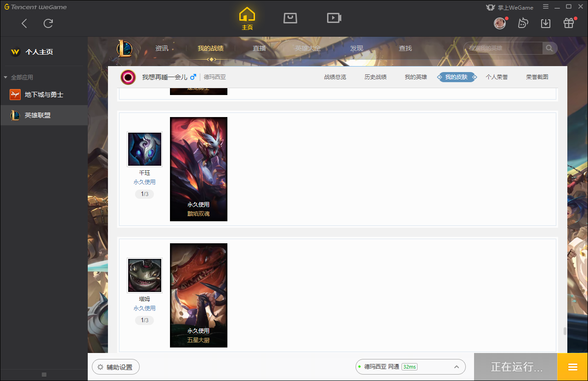Click the search magnifier button

[x=549, y=48]
